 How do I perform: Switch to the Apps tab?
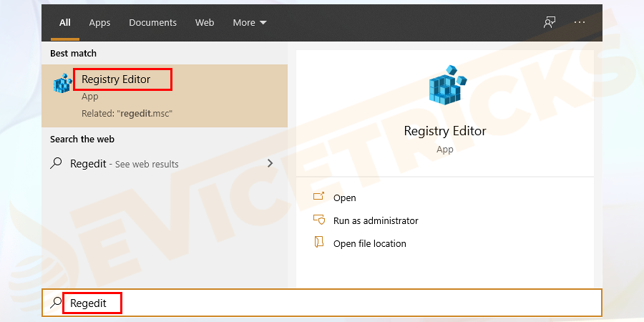[99, 23]
